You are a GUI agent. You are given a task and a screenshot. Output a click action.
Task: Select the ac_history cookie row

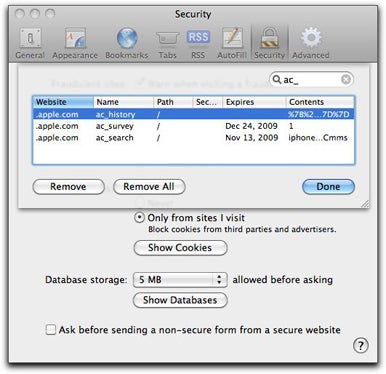(x=194, y=114)
